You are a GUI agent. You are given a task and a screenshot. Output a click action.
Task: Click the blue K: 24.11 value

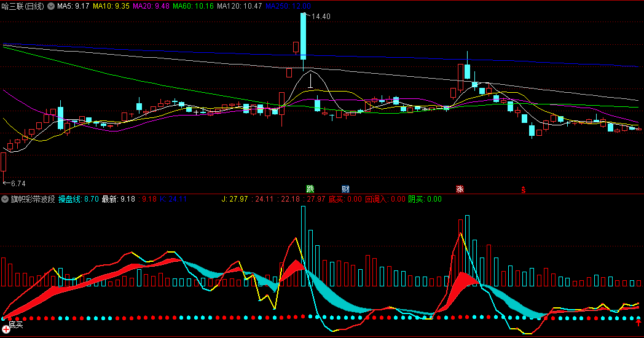click(x=173, y=199)
